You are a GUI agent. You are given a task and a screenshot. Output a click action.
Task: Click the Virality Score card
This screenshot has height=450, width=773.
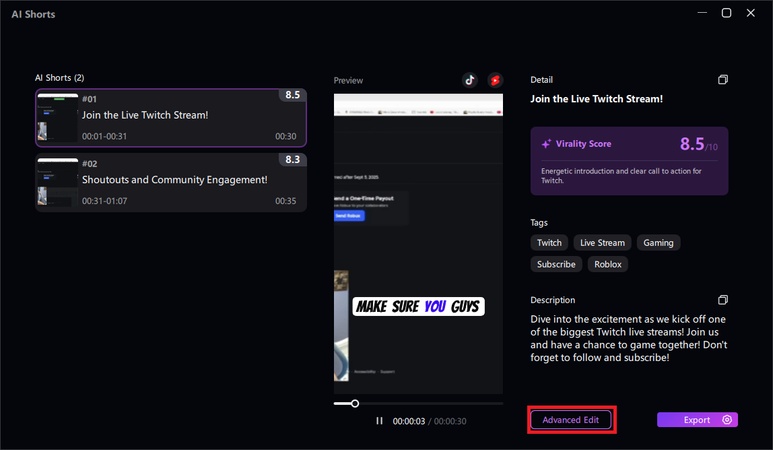[x=629, y=161]
